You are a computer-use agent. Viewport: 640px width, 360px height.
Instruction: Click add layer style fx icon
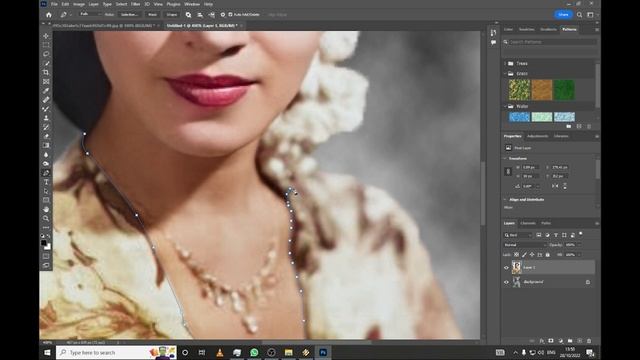[542, 340]
